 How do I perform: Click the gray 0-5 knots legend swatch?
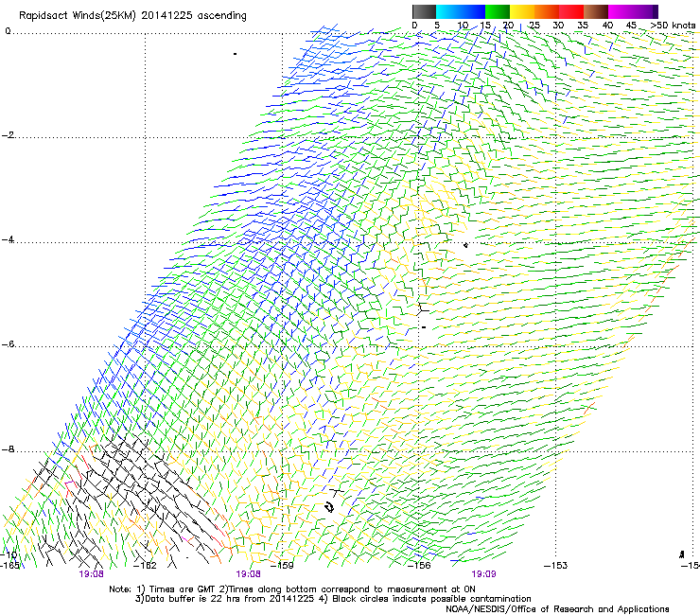(424, 11)
